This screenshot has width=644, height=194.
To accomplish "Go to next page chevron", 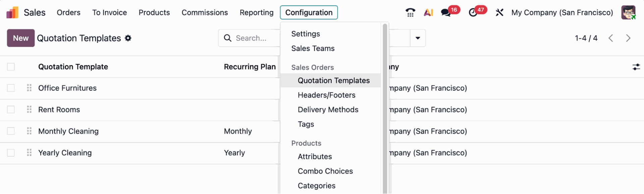I will (x=628, y=38).
